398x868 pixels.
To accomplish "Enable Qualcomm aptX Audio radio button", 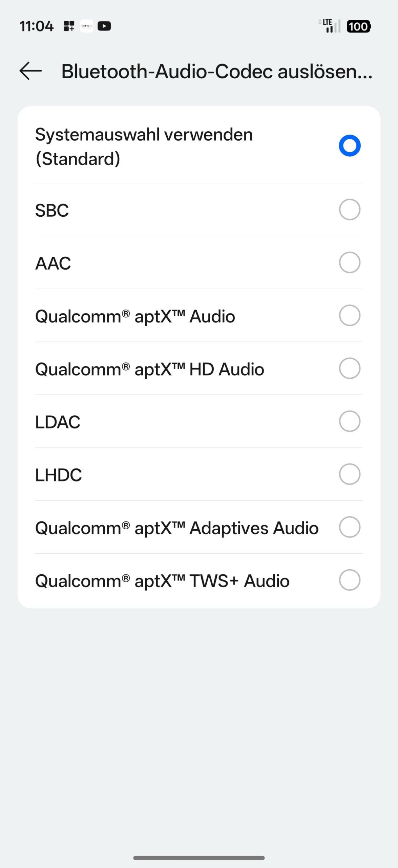I will pos(350,315).
